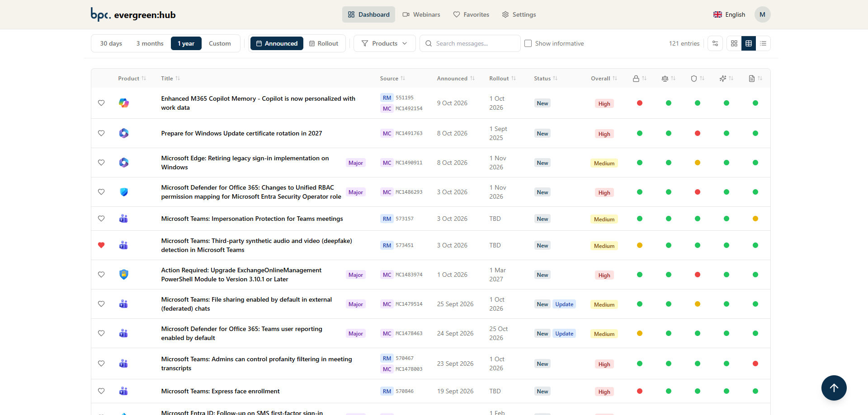The image size is (868, 415).
Task: Sort by the lock (security) column icon
Action: [x=639, y=79]
